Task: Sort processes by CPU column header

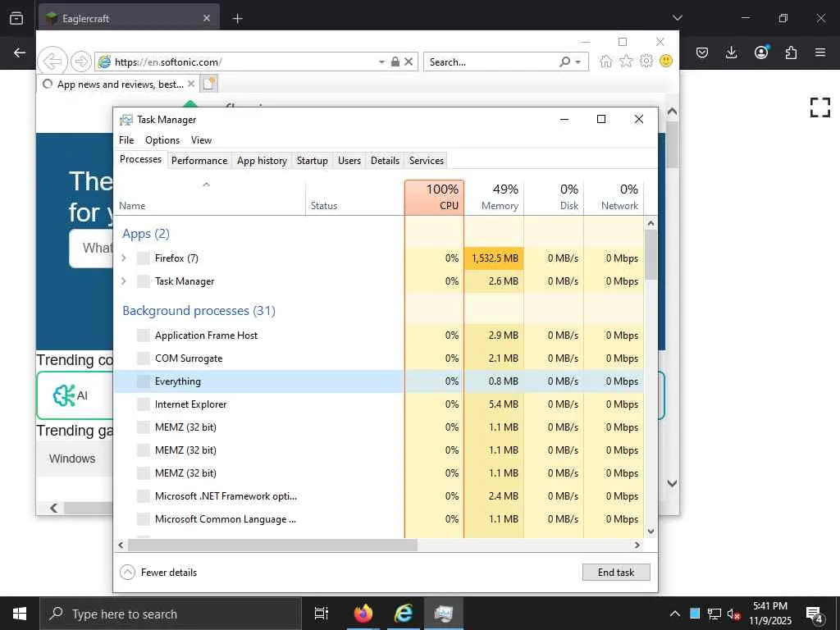Action: point(434,197)
